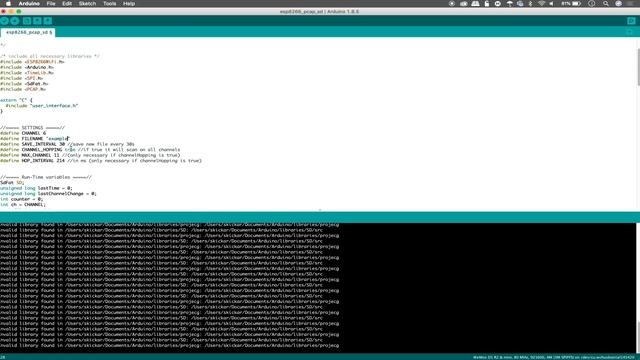Click the 'int counter = 0;' line
Screen dimensions: 640x360
[x=21, y=199]
